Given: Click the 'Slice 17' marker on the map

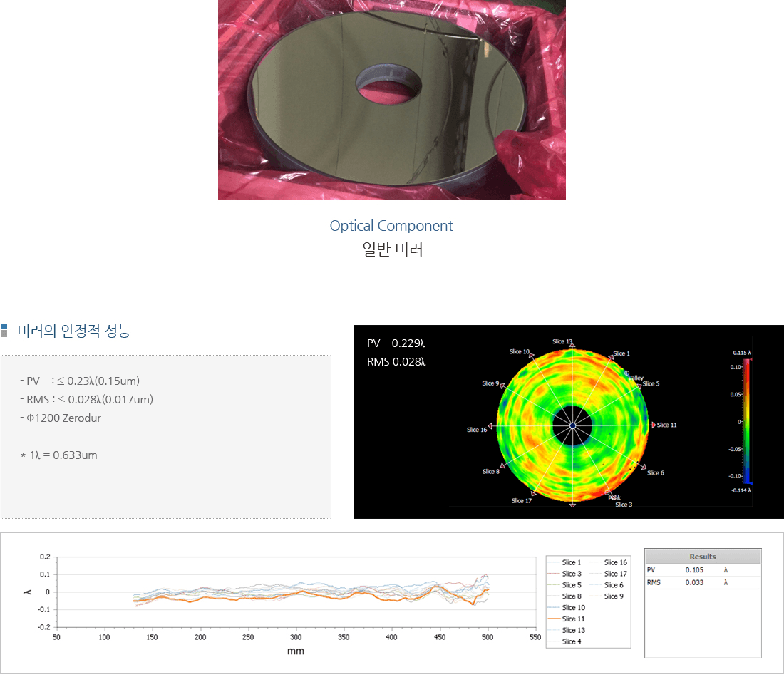Looking at the screenshot, I should click(522, 500).
